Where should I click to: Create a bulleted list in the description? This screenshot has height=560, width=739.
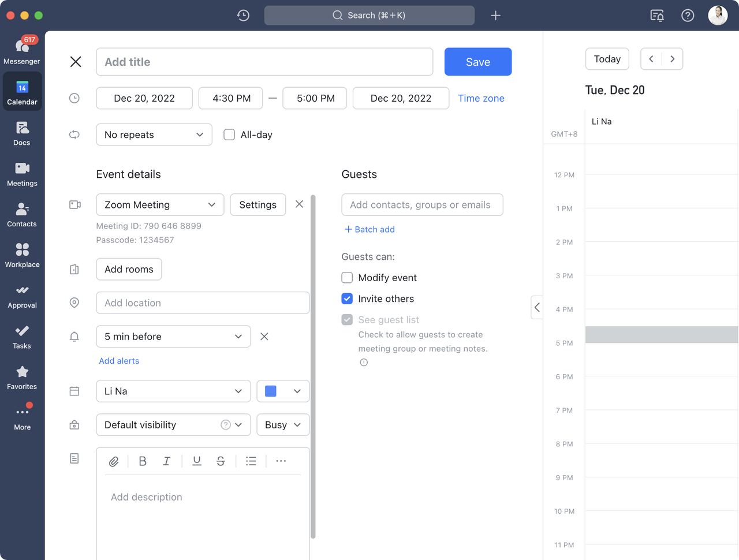pos(251,461)
